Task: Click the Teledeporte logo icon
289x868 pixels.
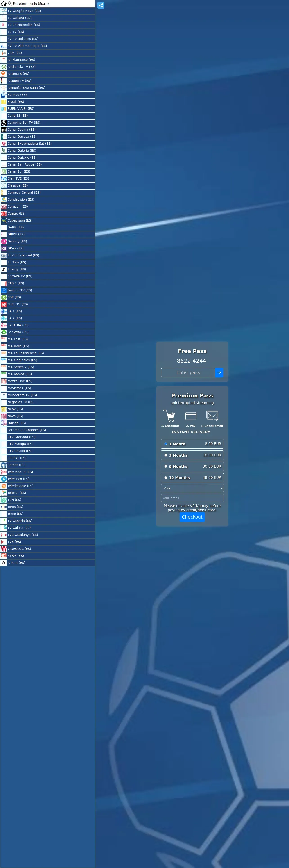Action: pyautogui.click(x=4, y=486)
